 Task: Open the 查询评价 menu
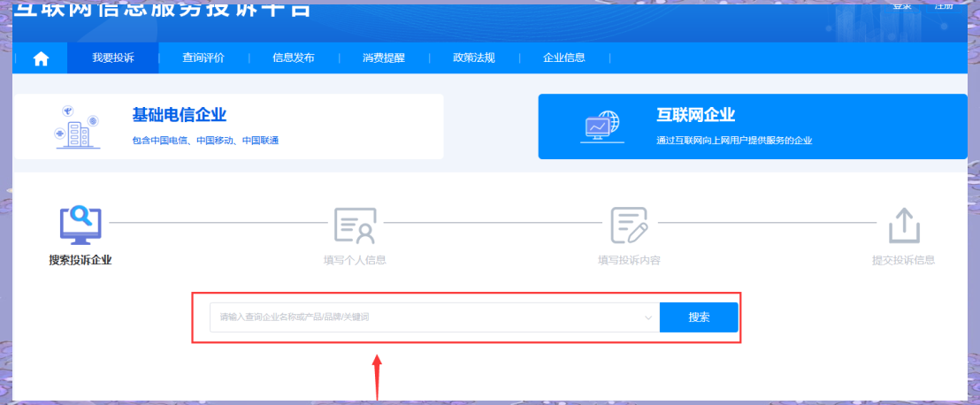[203, 58]
